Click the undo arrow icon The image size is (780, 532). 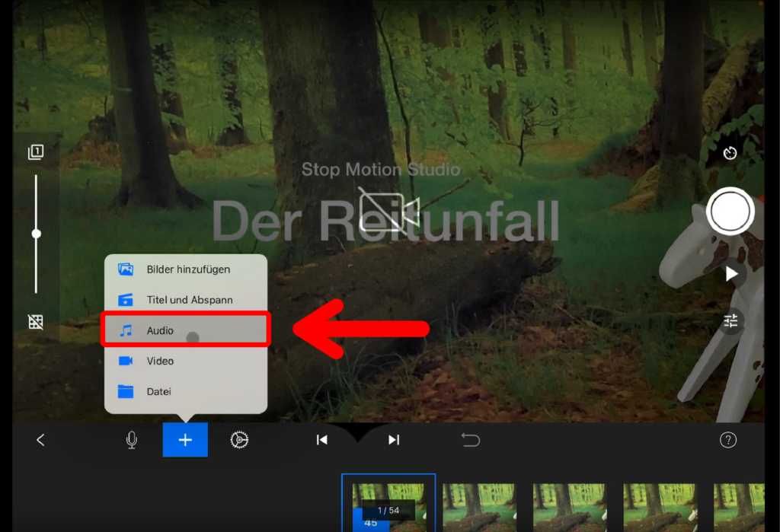tap(471, 440)
